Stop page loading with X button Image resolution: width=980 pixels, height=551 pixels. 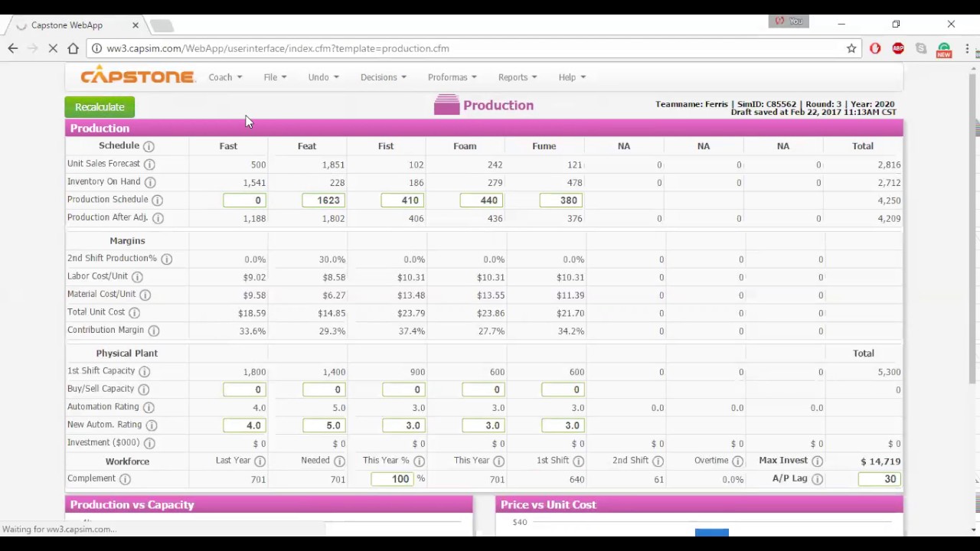click(53, 48)
